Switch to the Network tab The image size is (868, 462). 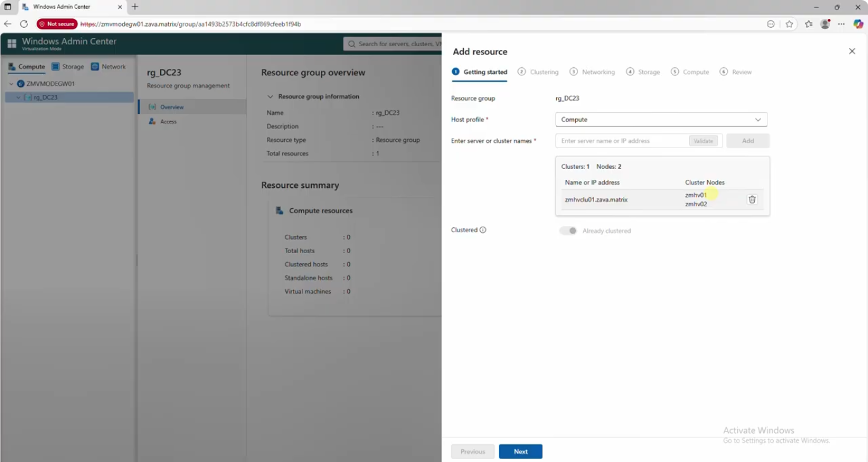[110, 66]
